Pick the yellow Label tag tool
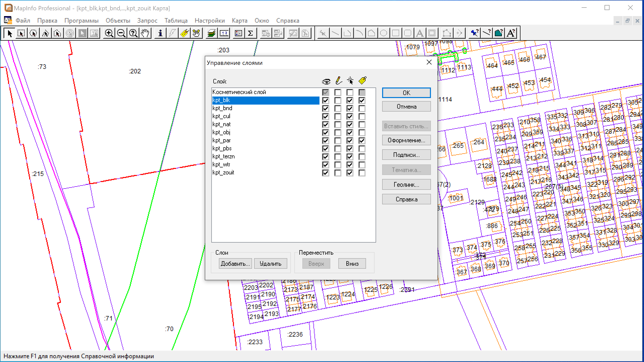 [185, 33]
